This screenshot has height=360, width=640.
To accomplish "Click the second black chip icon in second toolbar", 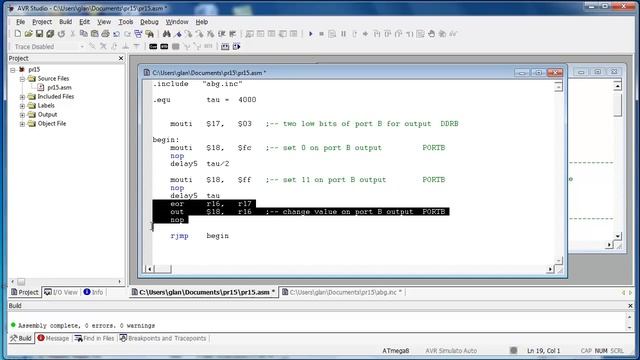I will coord(164,47).
